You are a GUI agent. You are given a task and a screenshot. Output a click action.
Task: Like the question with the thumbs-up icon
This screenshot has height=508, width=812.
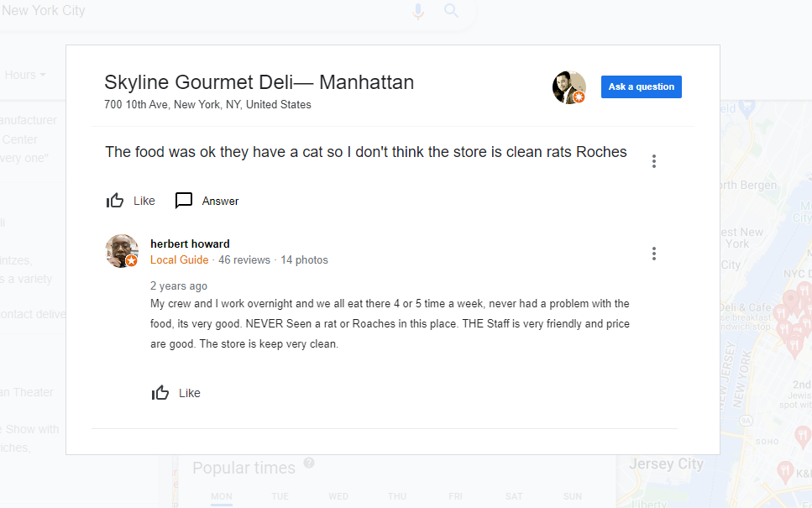(x=115, y=201)
